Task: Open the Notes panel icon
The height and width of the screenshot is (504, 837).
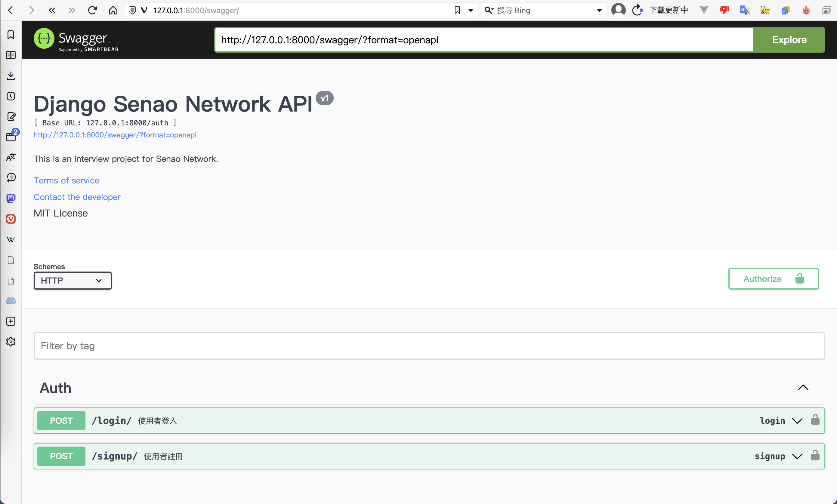Action: click(x=11, y=117)
